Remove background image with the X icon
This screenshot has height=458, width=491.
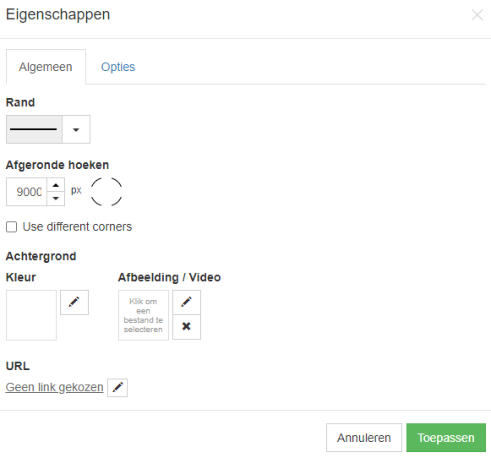click(186, 327)
